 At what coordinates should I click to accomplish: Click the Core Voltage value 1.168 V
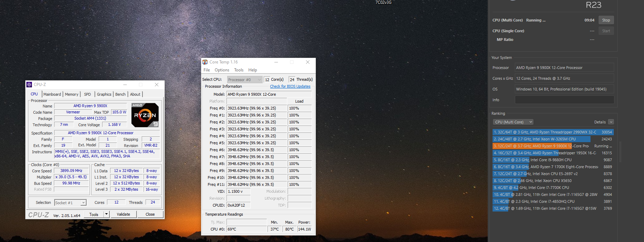114,124
